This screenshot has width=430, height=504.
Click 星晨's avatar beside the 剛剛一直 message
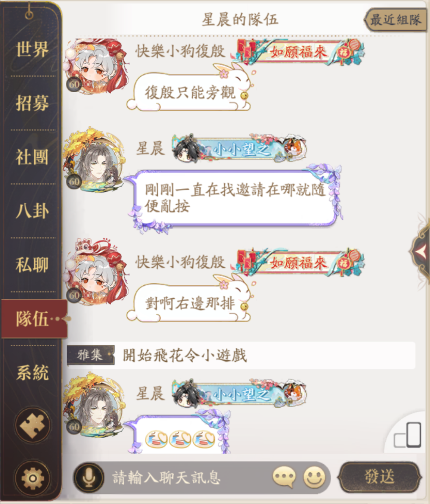click(94, 161)
